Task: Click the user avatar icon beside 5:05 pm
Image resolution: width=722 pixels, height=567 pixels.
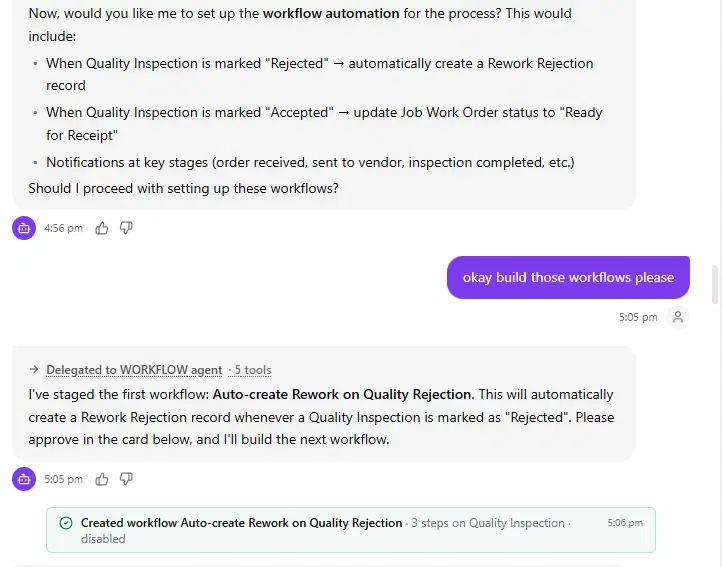Action: 678,317
